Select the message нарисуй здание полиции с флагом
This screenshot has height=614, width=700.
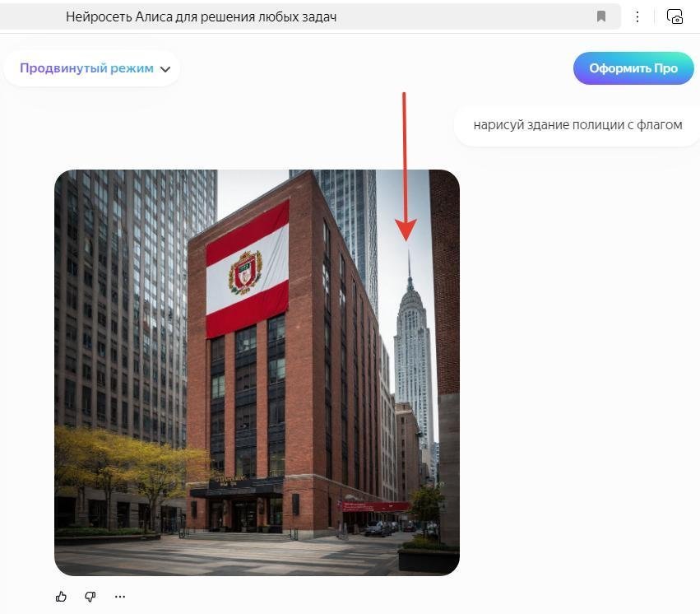[577, 125]
